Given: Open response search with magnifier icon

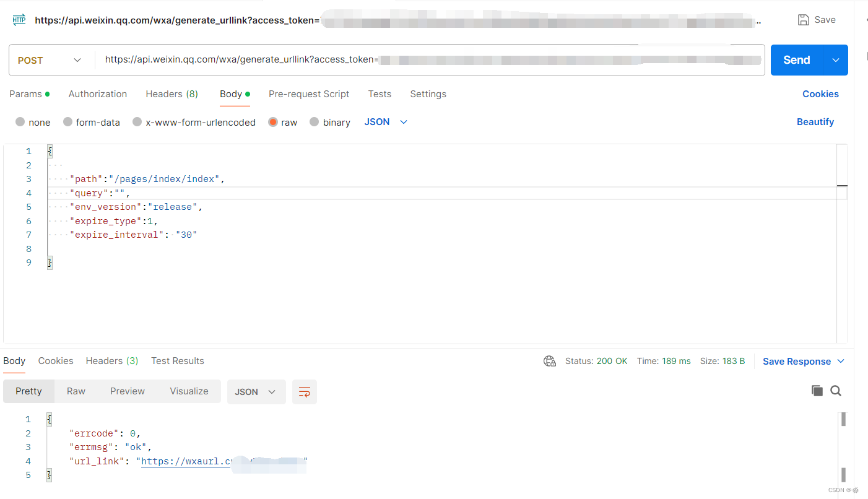Looking at the screenshot, I should pos(836,391).
